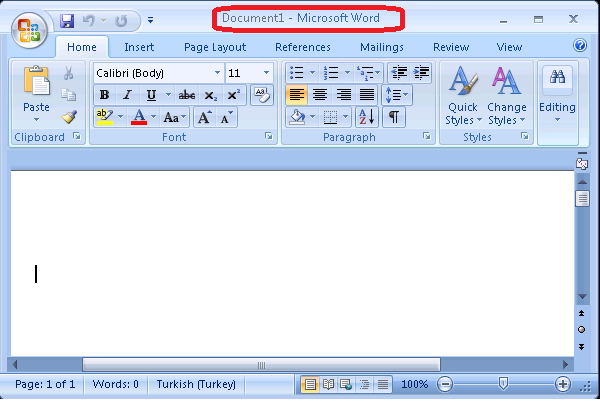Open Word Help question mark icon
The image size is (600, 401).
[x=580, y=46]
